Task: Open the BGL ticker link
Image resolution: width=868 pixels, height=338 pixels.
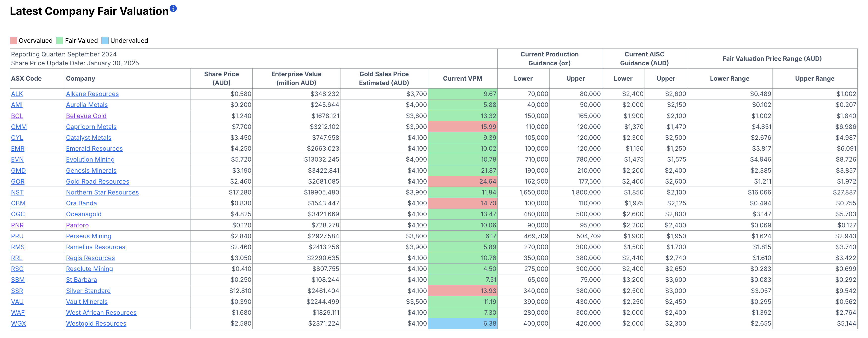Action: [x=17, y=116]
